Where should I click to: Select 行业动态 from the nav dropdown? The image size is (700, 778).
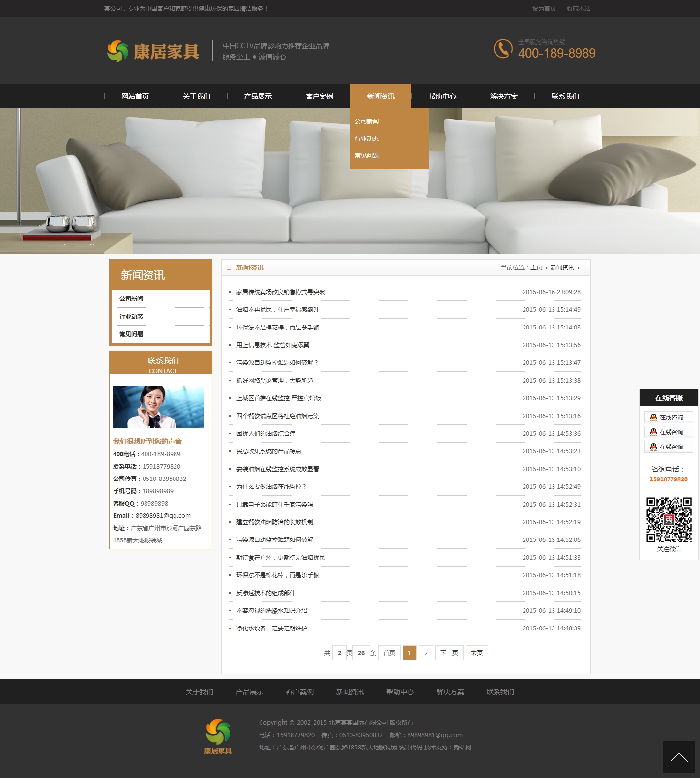(x=367, y=139)
